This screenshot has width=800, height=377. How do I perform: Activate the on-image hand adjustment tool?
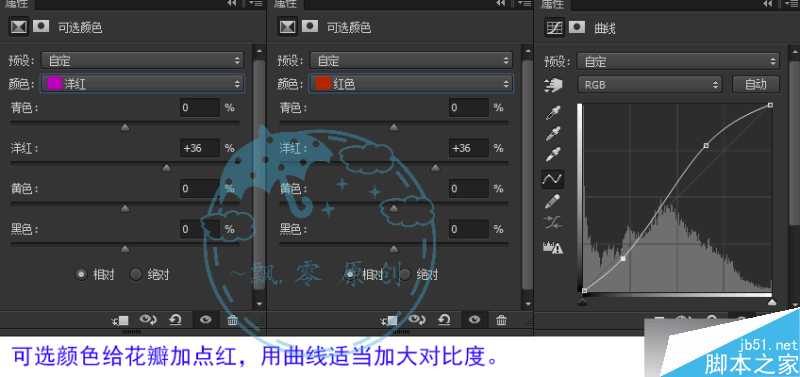[x=553, y=85]
